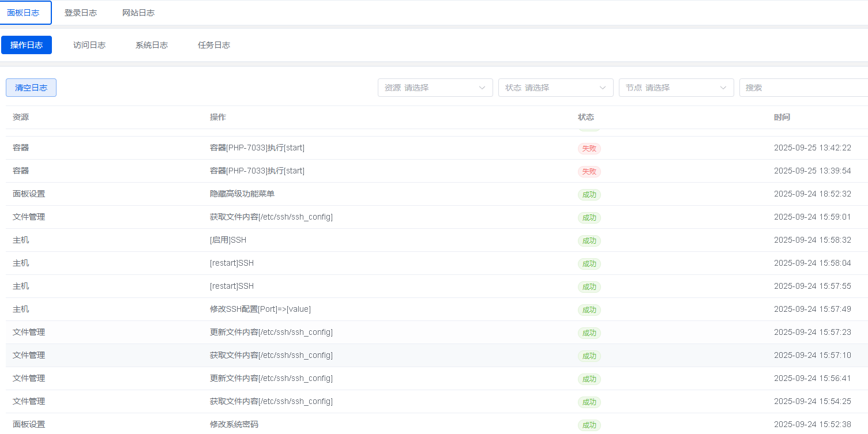The image size is (868, 434).
Task: Click 成功 badge in [启用]SSH row
Action: pyautogui.click(x=589, y=241)
